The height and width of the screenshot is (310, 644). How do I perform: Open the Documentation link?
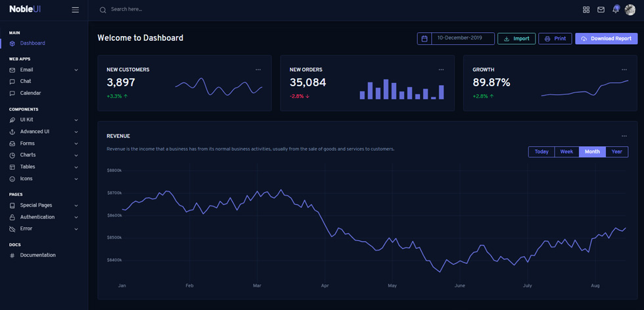[x=38, y=255]
